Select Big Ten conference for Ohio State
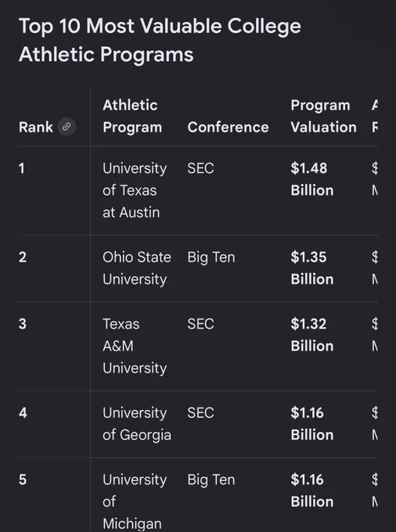Screen dimensions: 396x532 pos(211,257)
